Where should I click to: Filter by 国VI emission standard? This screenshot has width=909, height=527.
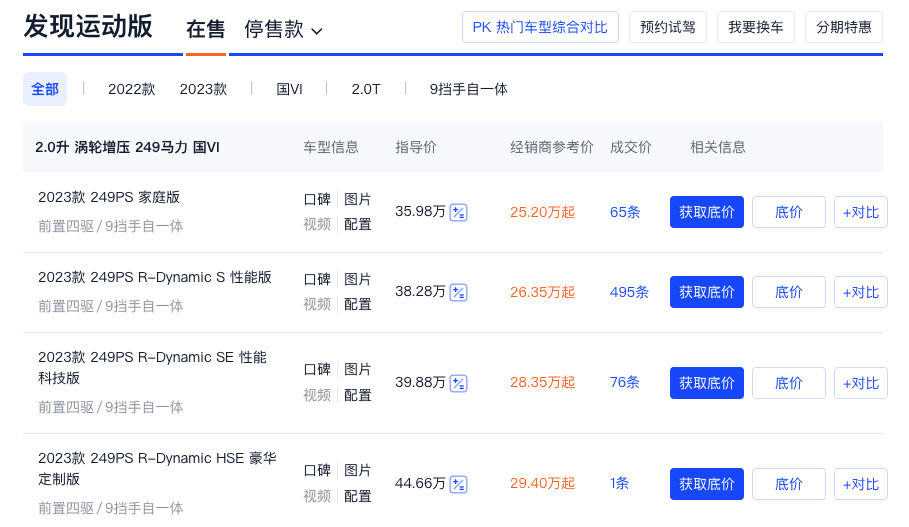[x=289, y=89]
